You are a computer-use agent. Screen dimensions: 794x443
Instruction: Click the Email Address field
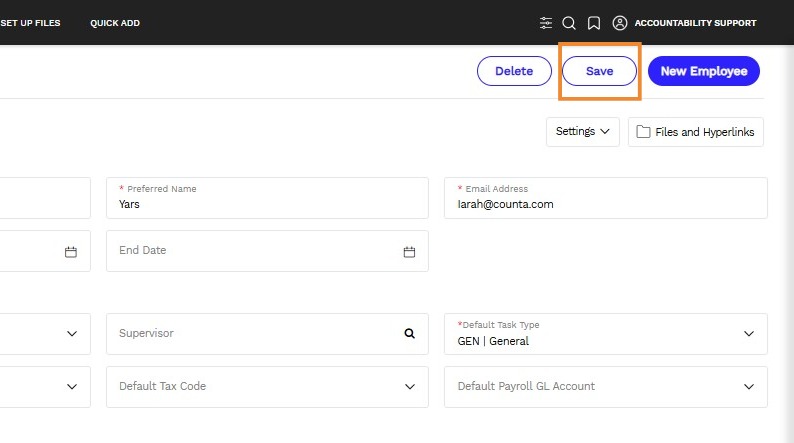[606, 198]
